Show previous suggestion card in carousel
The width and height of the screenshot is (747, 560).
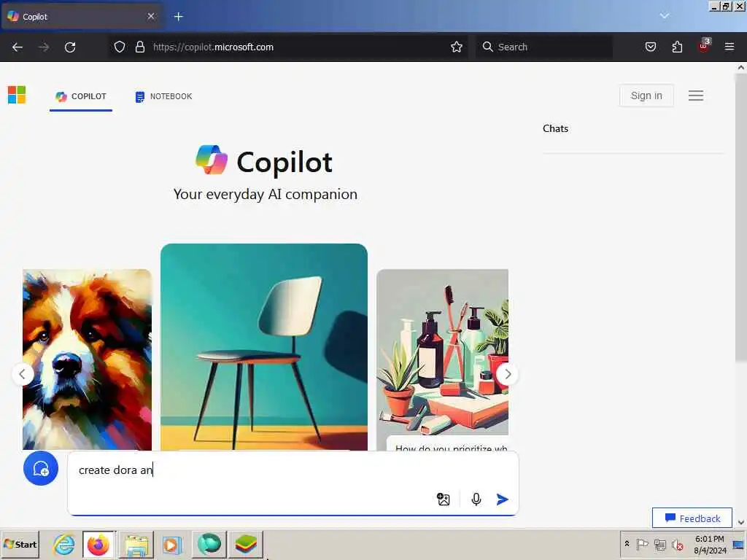(x=23, y=374)
